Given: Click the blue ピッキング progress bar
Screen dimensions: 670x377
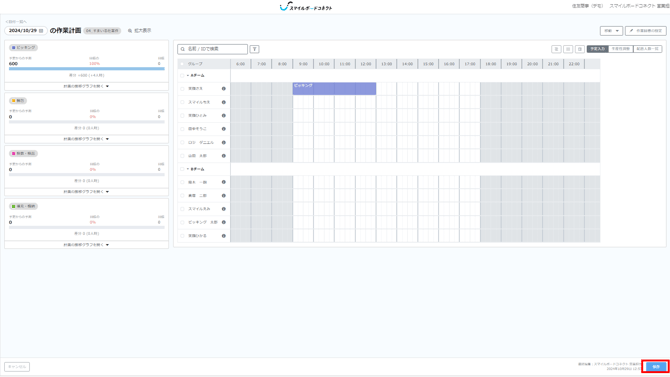Looking at the screenshot, I should pos(86,69).
